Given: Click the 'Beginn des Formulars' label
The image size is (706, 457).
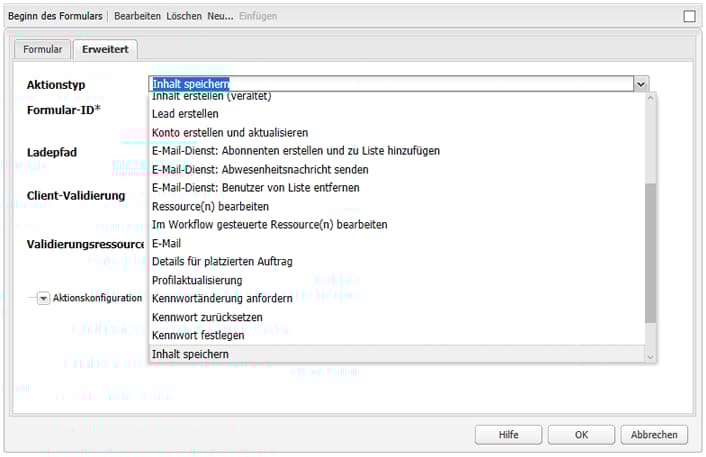Looking at the screenshot, I should [55, 16].
